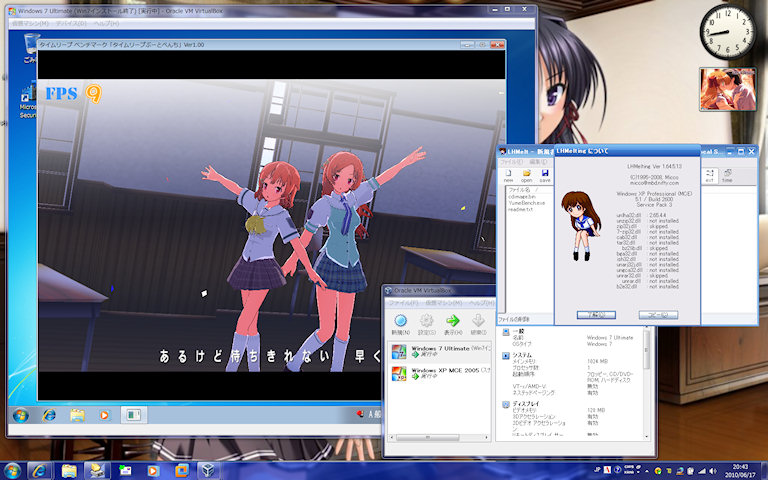Click the green Show arrow in VirtualBox toolbar
The image size is (768, 480).
[x=453, y=321]
